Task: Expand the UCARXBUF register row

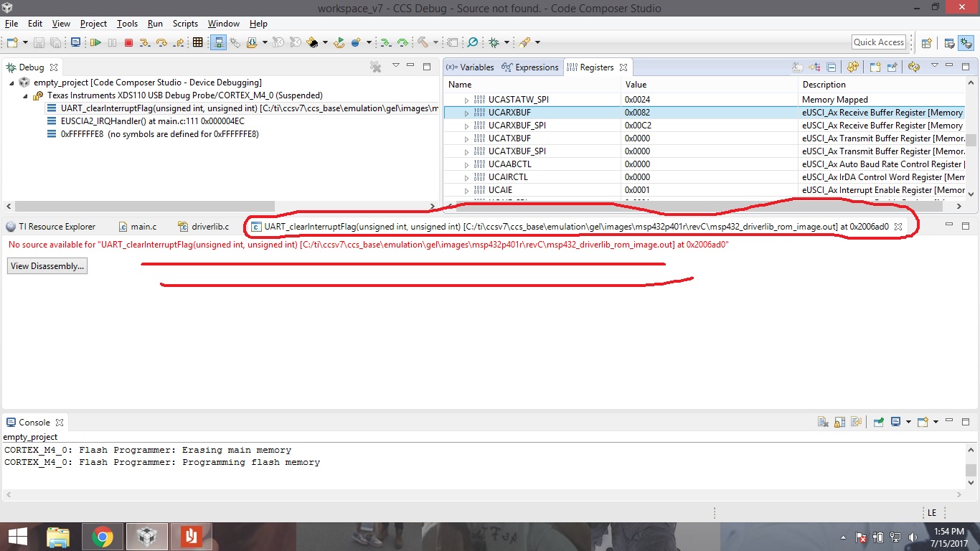Action: coord(466,113)
